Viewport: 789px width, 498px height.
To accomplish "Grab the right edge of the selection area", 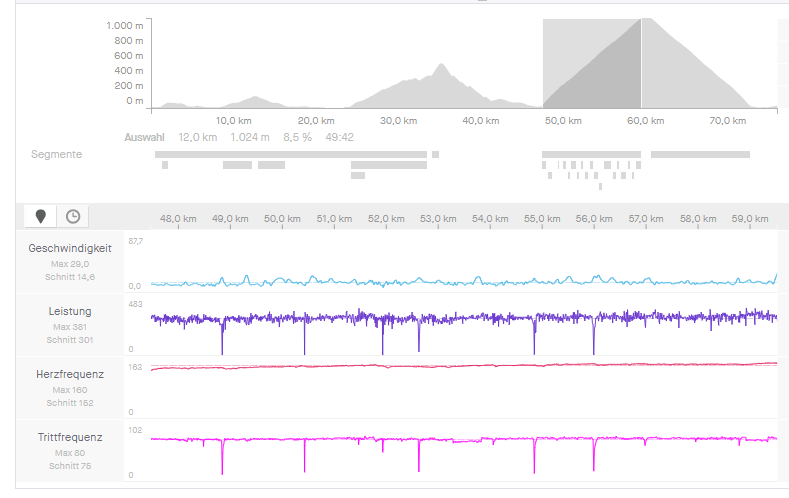I will 641,62.
